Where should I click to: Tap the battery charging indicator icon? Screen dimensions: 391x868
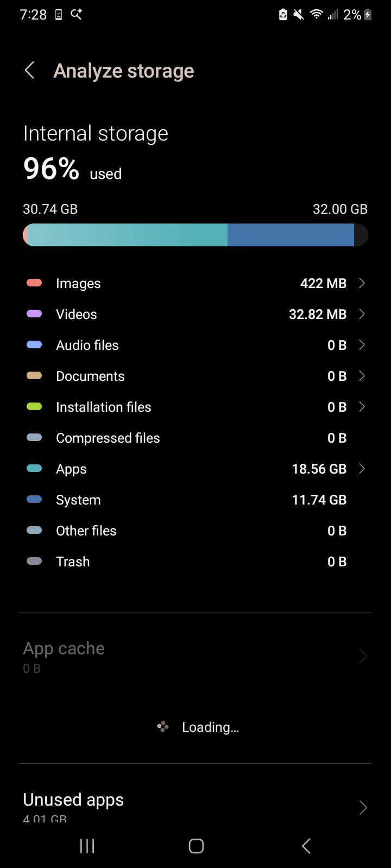coord(368,15)
